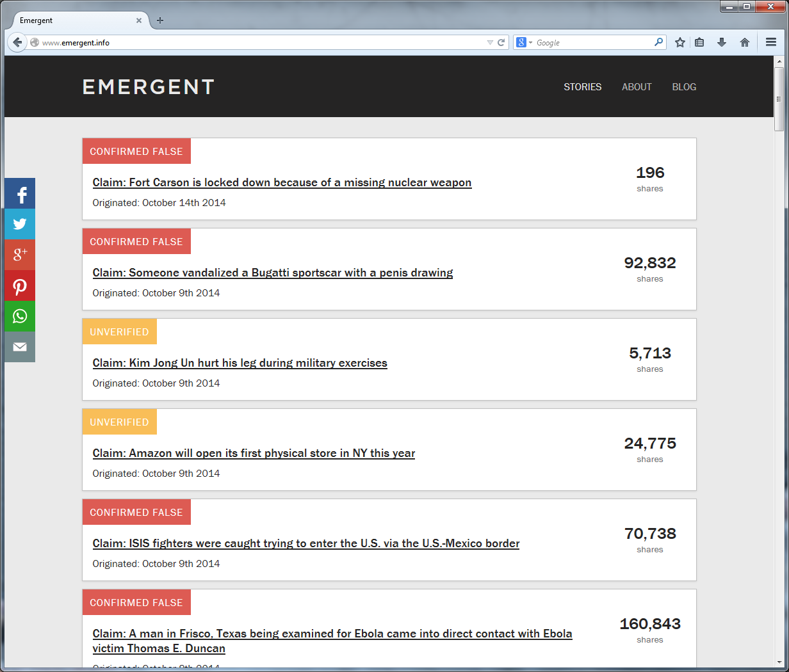
Task: Open the About navigation item
Action: click(x=637, y=87)
